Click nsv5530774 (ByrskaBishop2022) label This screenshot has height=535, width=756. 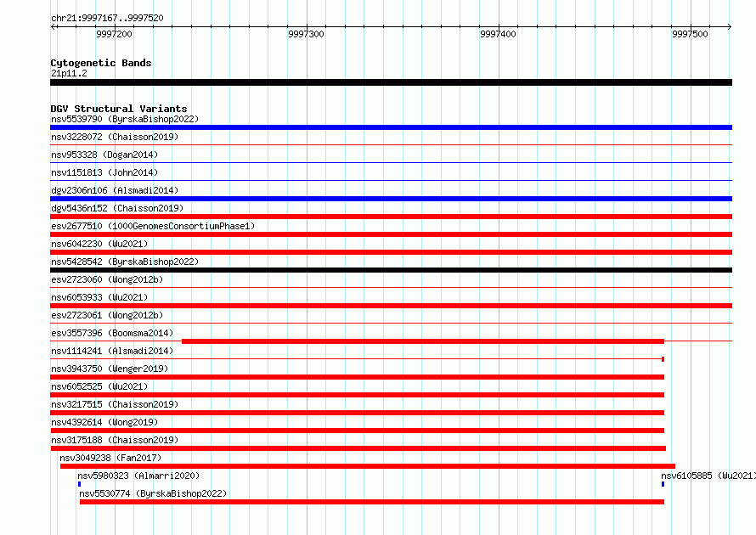(153, 493)
